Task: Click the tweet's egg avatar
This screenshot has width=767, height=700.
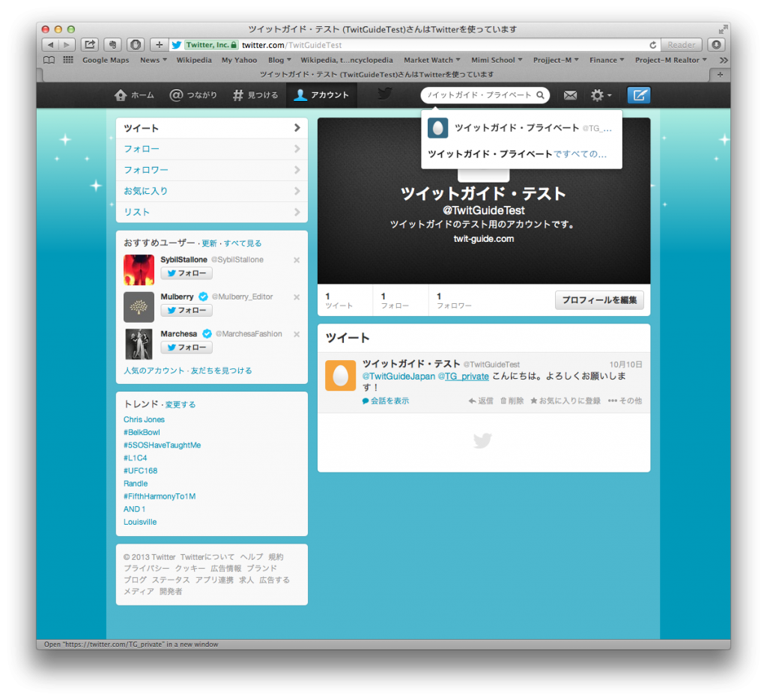Action: click(x=341, y=376)
